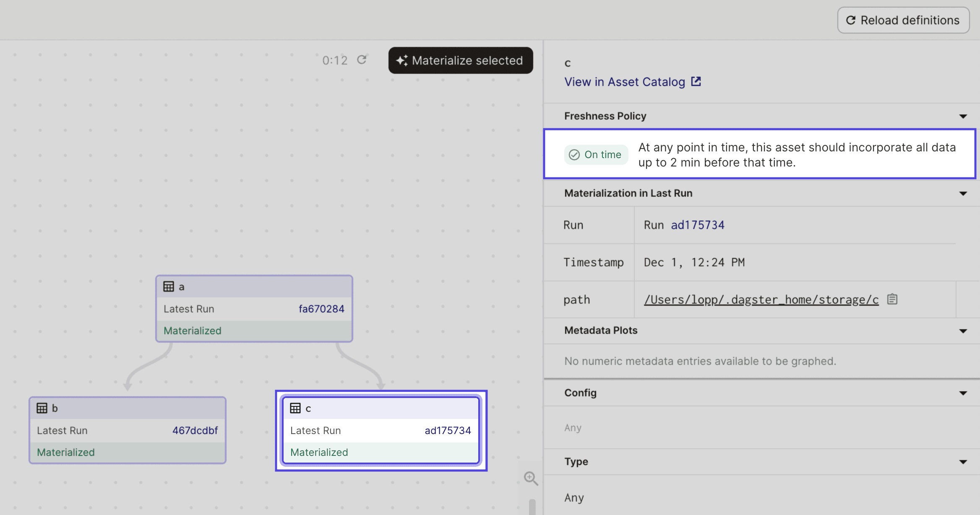
Task: Collapse the Config section
Action: coord(963,393)
